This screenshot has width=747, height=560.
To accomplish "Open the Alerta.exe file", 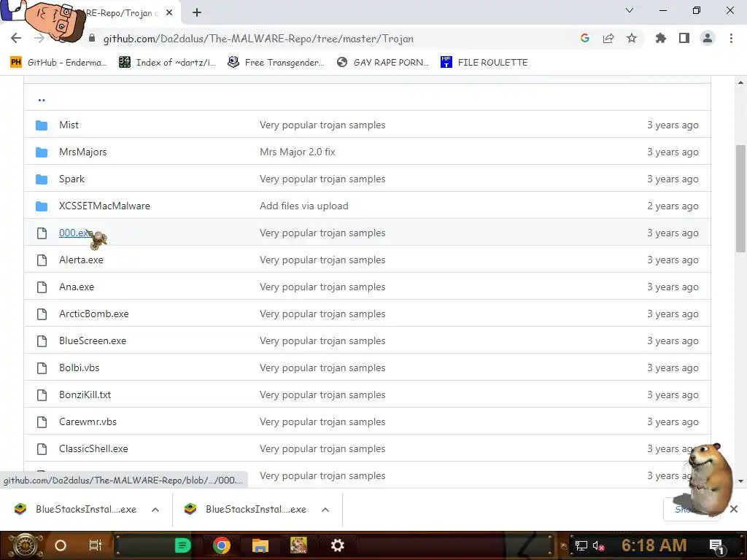I will [81, 260].
